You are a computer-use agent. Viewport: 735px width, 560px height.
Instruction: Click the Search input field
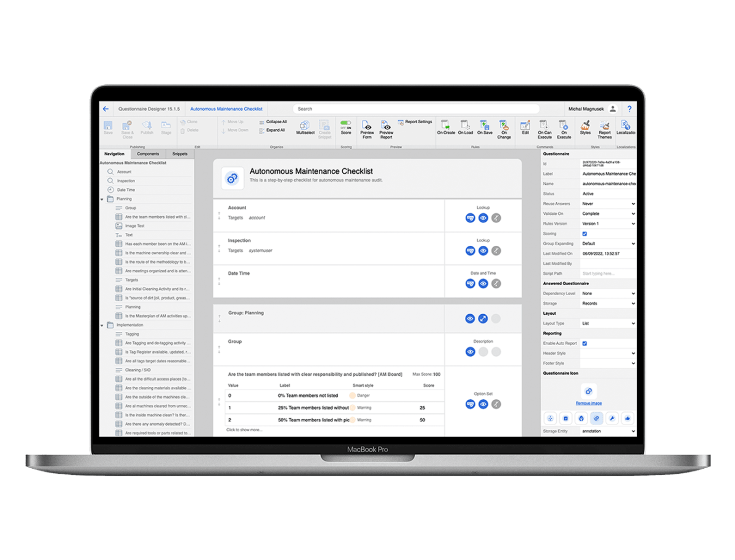416,109
